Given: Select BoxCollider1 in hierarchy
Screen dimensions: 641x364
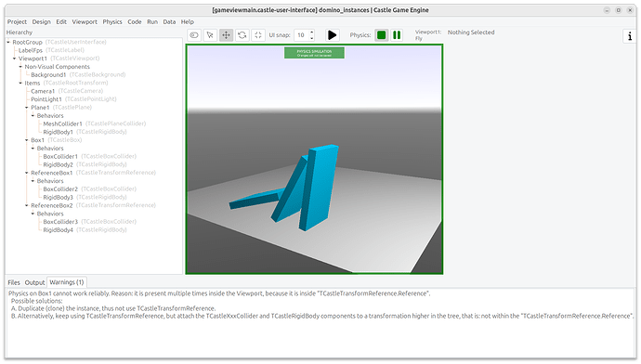Looking at the screenshot, I should point(60,157).
